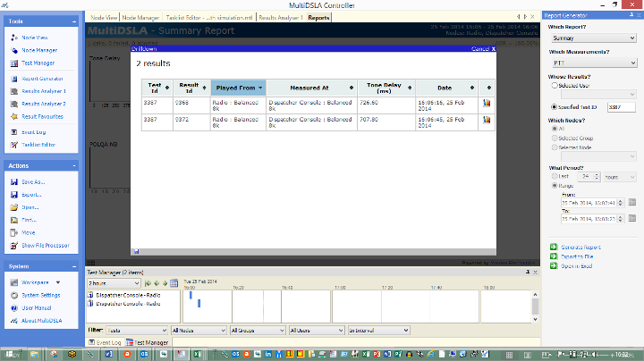Select the 'Range' period radio button
Screen dimensions: 644x361
point(555,186)
